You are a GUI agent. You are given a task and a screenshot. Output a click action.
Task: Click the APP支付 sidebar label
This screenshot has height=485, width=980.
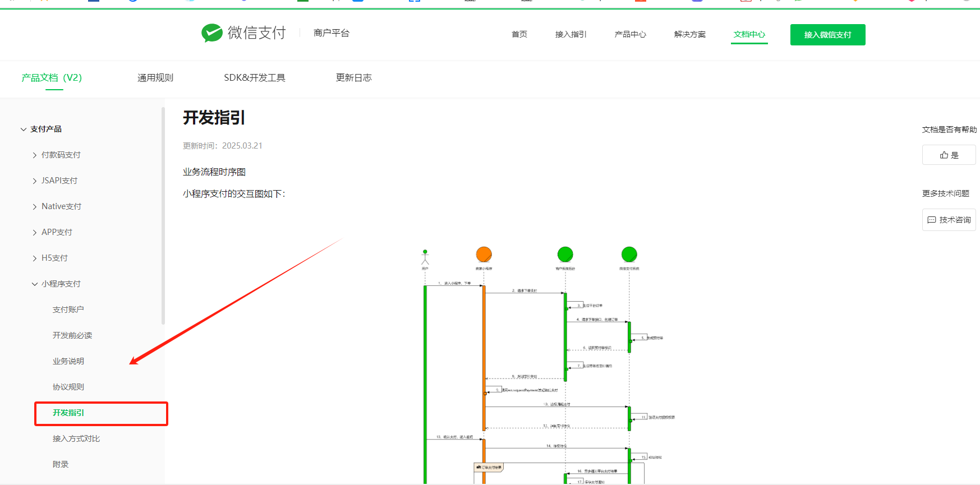pyautogui.click(x=57, y=232)
